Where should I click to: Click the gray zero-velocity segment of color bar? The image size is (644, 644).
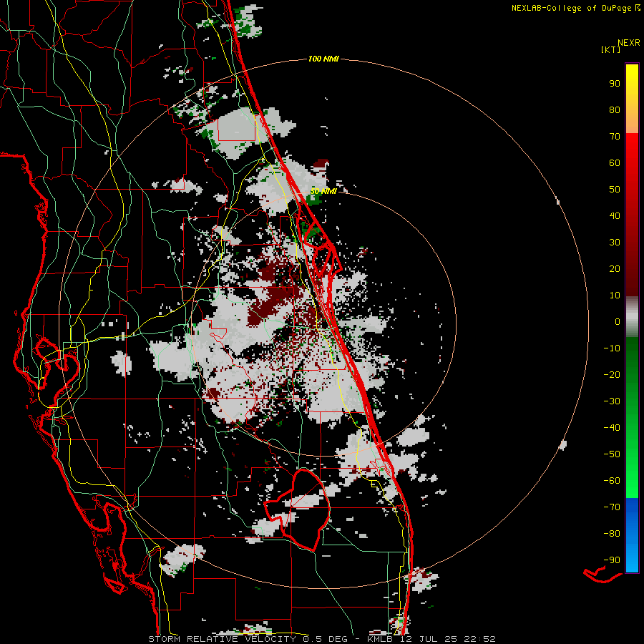pyautogui.click(x=632, y=317)
